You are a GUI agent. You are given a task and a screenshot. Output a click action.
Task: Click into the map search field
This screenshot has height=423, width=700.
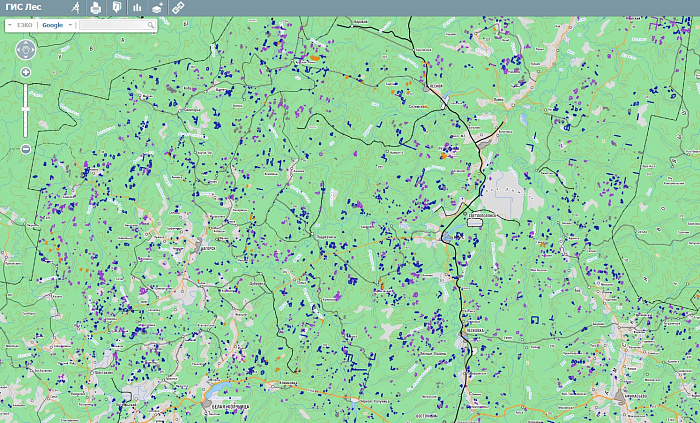[114, 25]
